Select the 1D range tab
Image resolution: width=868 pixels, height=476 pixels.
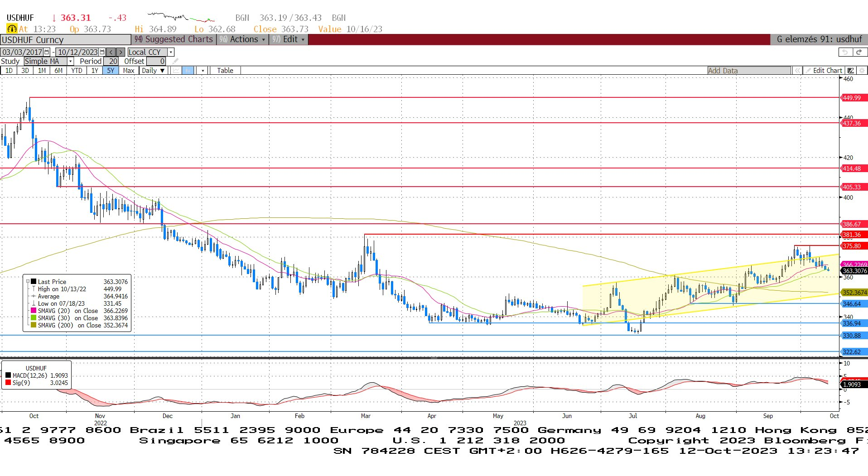pos(9,71)
